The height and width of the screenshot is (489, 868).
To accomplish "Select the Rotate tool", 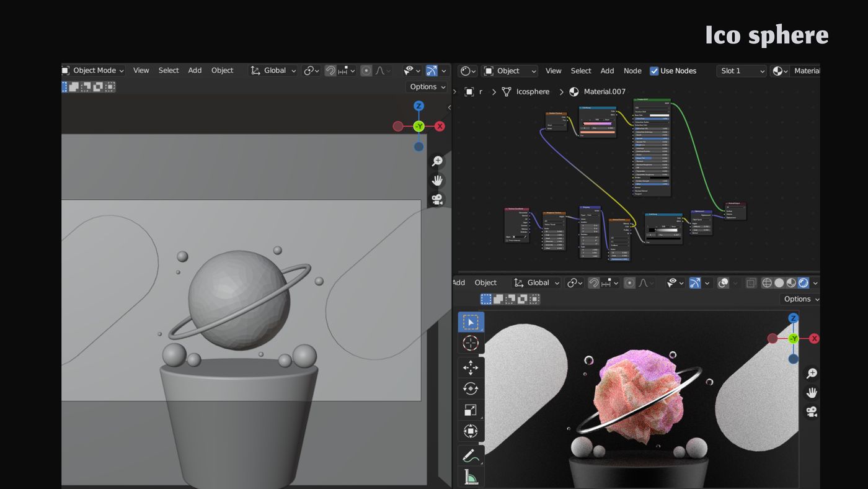I will 471,388.
